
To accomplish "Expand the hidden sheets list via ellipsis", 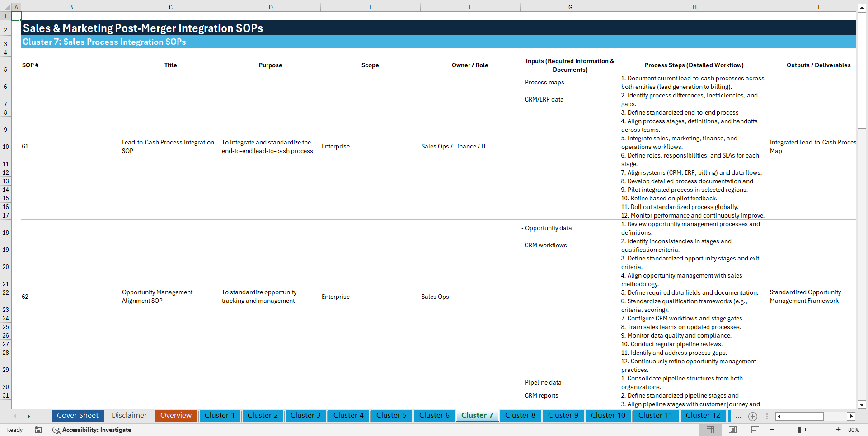I will click(738, 416).
